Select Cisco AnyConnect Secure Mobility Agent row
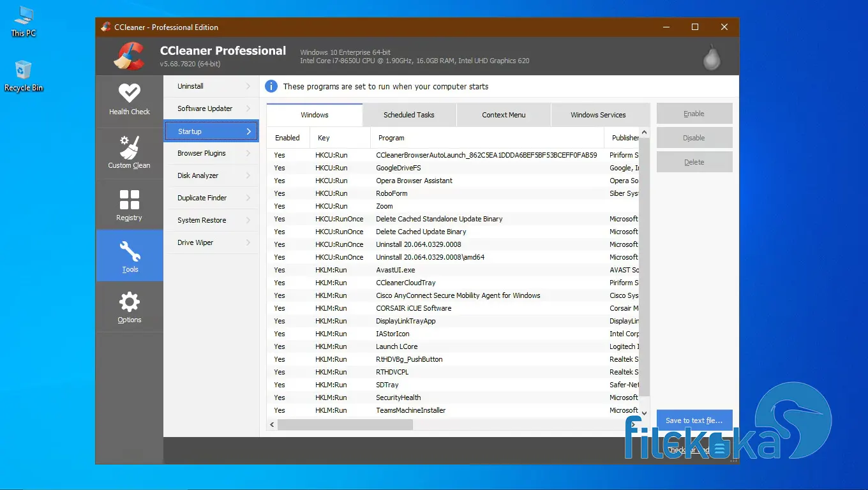The width and height of the screenshot is (868, 490). (x=453, y=295)
